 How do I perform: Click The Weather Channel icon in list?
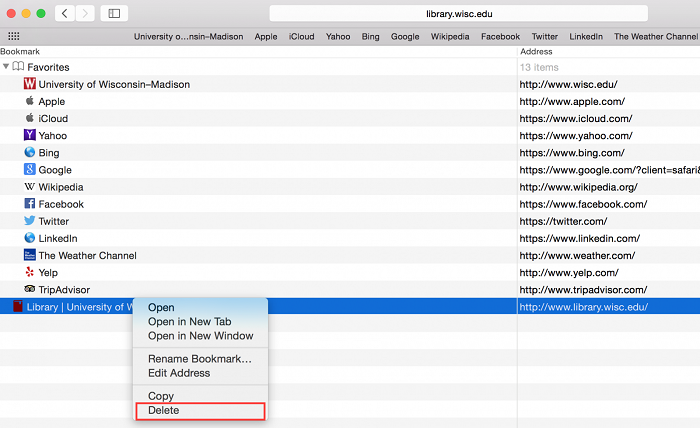(29, 255)
